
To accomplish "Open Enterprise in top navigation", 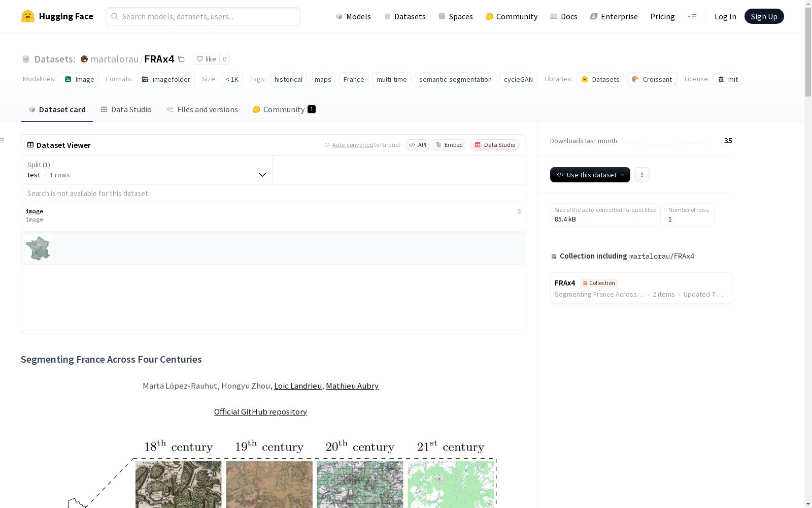I will click(614, 16).
